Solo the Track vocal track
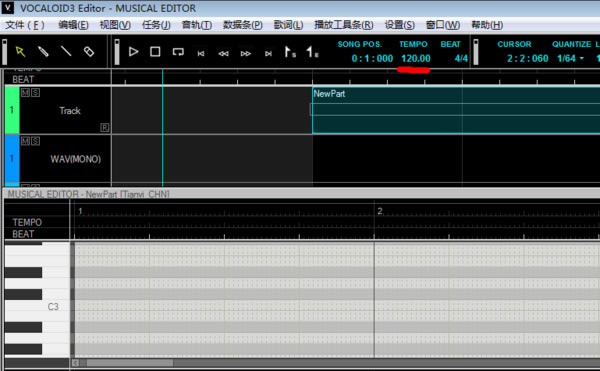The width and height of the screenshot is (600, 371). pos(35,93)
